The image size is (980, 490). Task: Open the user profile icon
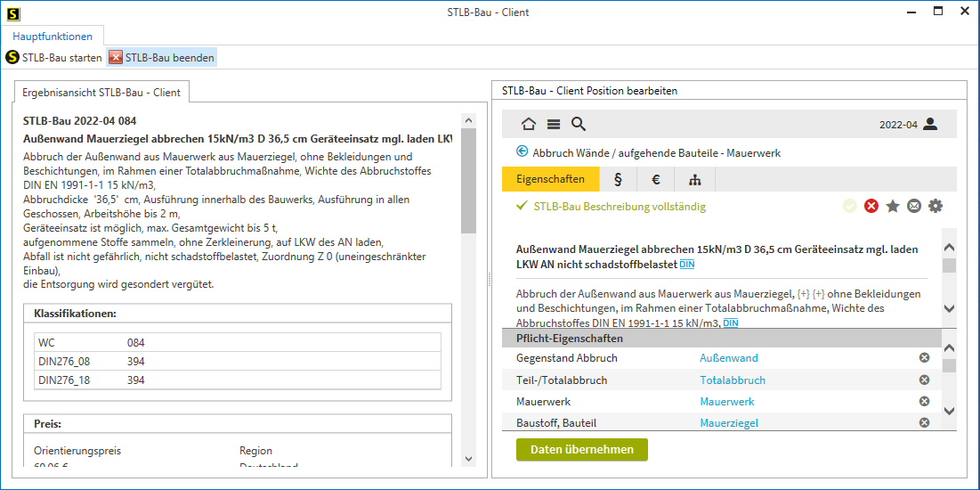pyautogui.click(x=930, y=125)
